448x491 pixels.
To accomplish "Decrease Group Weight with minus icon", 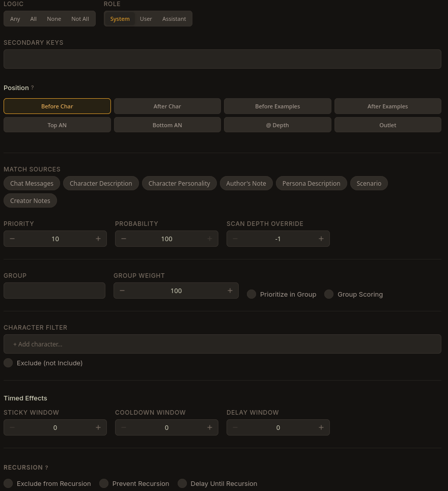I will tap(122, 291).
